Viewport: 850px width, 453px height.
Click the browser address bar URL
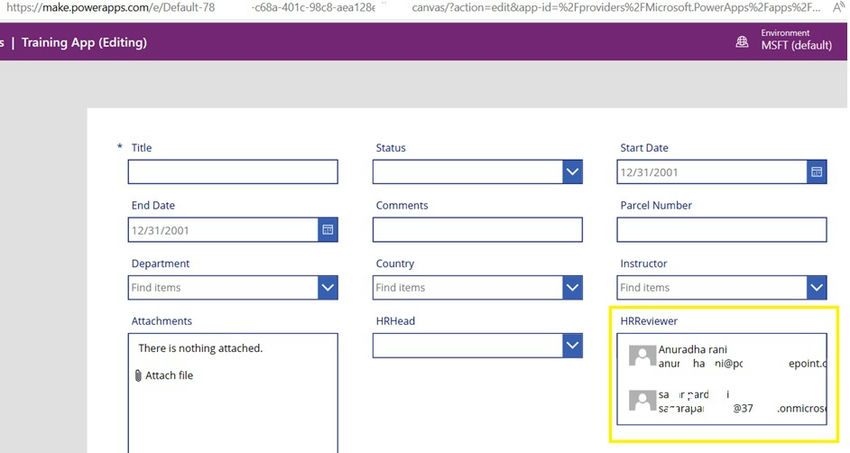point(412,7)
